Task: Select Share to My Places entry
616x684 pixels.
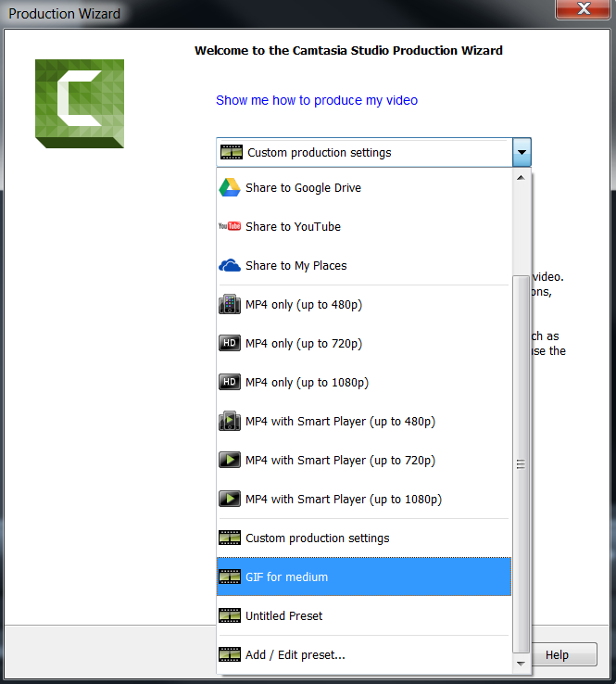Action: coord(364,265)
